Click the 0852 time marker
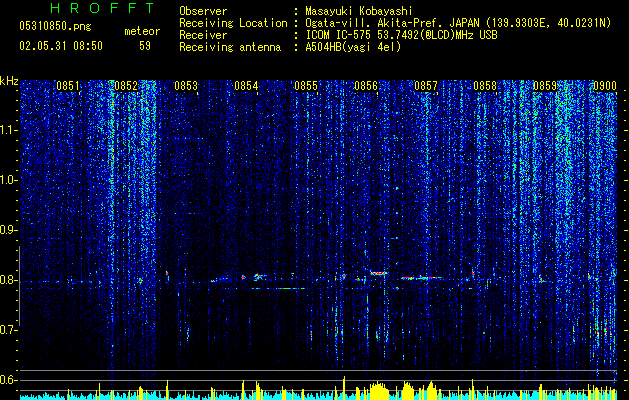 coord(126,86)
